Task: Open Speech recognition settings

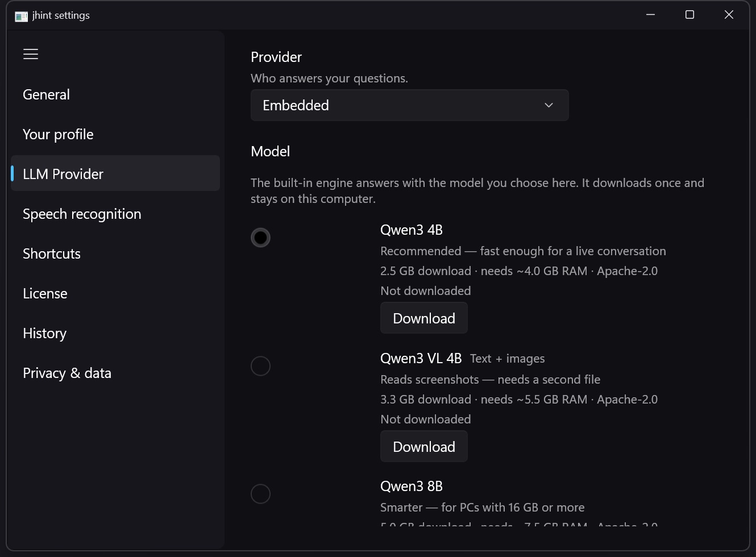Action: 115,214
